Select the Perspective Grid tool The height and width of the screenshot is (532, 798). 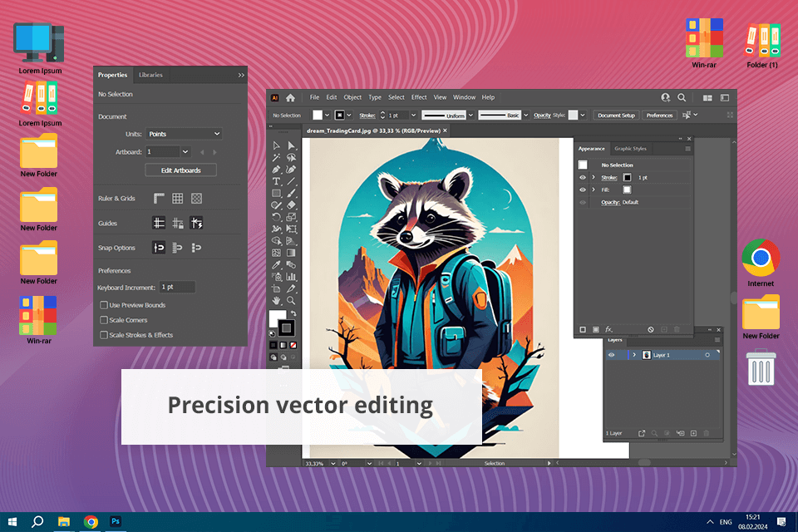(291, 241)
